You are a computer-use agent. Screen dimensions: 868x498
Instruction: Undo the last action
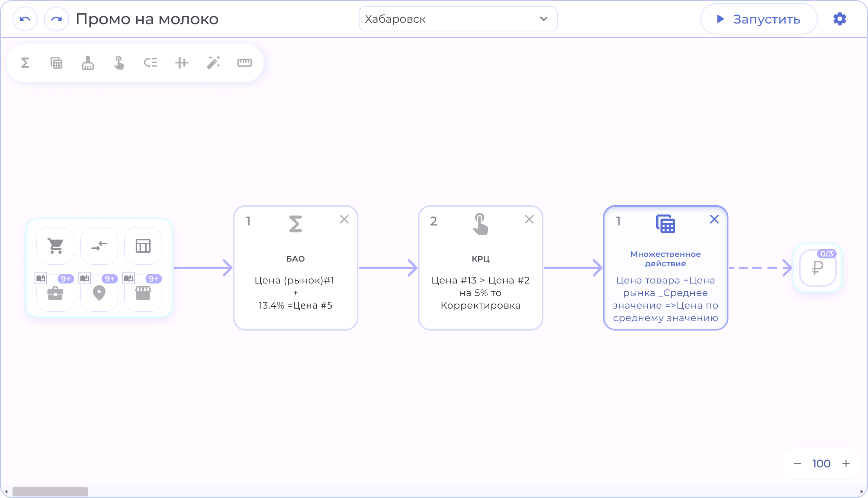tap(25, 19)
